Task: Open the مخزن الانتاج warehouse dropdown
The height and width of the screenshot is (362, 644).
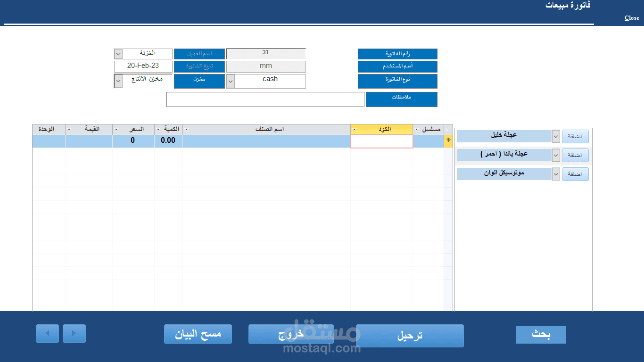Action: (118, 81)
